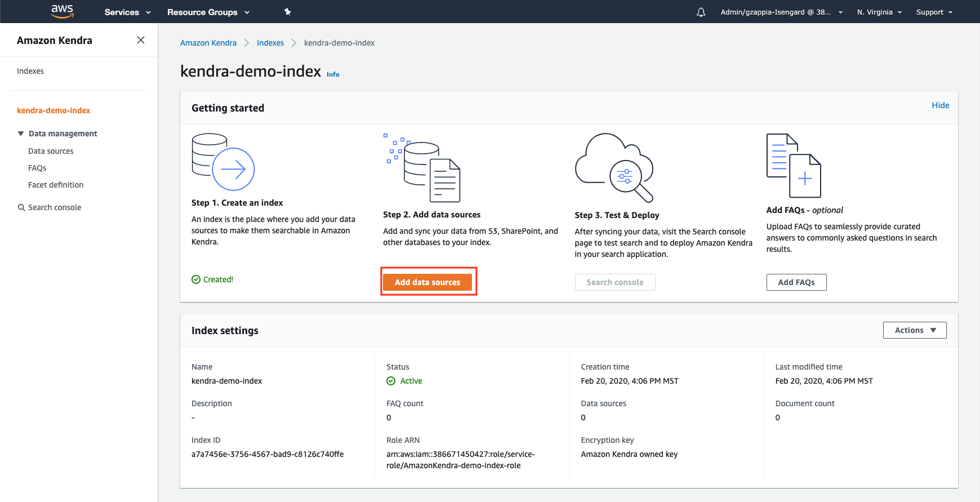Click the Index settings heading
980x502 pixels.
click(x=225, y=331)
